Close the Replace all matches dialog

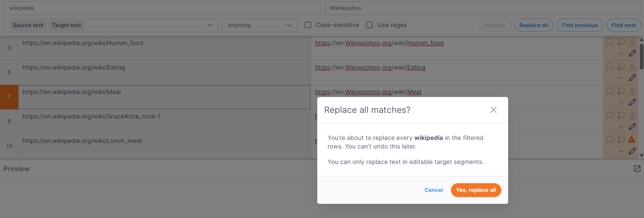(494, 110)
